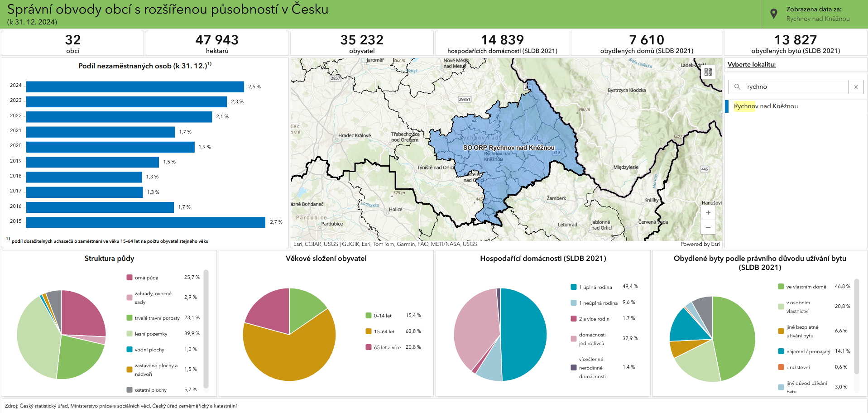Screen dimensions: 868x413
Task: Open the basemap gallery on the map
Action: [x=708, y=72]
